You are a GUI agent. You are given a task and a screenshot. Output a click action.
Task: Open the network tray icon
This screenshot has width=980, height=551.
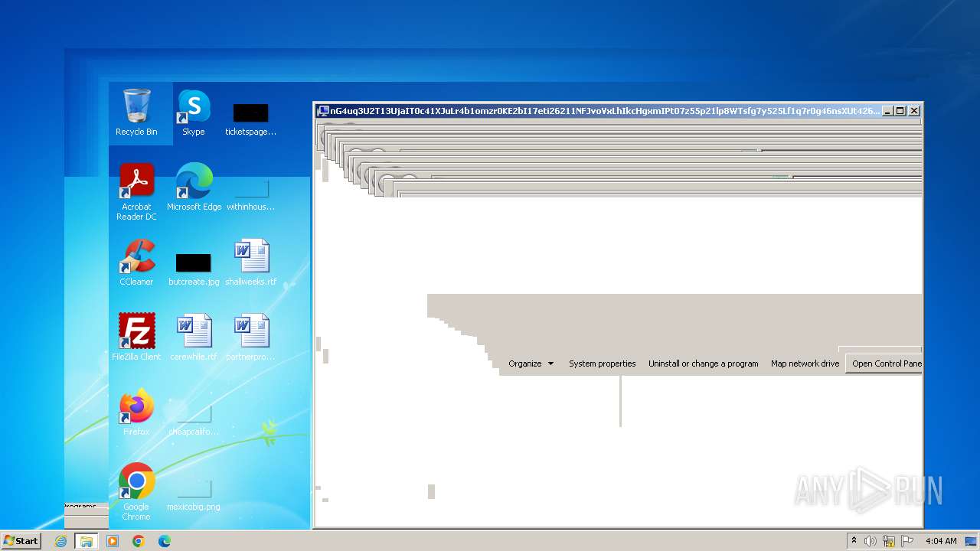click(889, 541)
